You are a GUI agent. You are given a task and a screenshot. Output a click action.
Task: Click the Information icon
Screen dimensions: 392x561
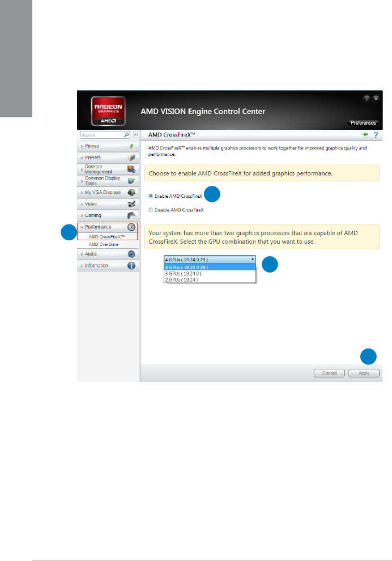tap(131, 265)
